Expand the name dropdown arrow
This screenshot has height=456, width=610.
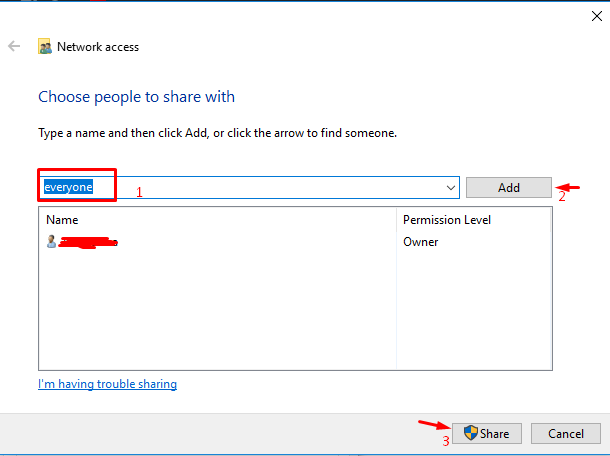[450, 188]
